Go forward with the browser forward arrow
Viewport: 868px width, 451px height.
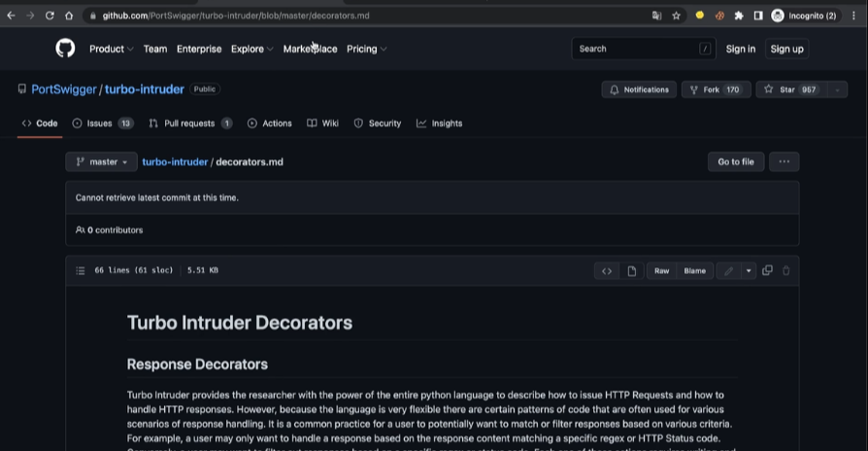(30, 16)
